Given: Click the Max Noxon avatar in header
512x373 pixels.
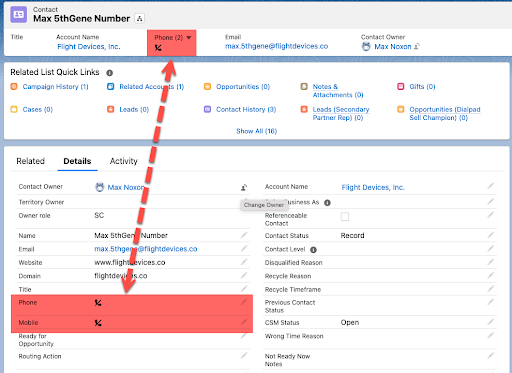Looking at the screenshot, I should [x=366, y=47].
